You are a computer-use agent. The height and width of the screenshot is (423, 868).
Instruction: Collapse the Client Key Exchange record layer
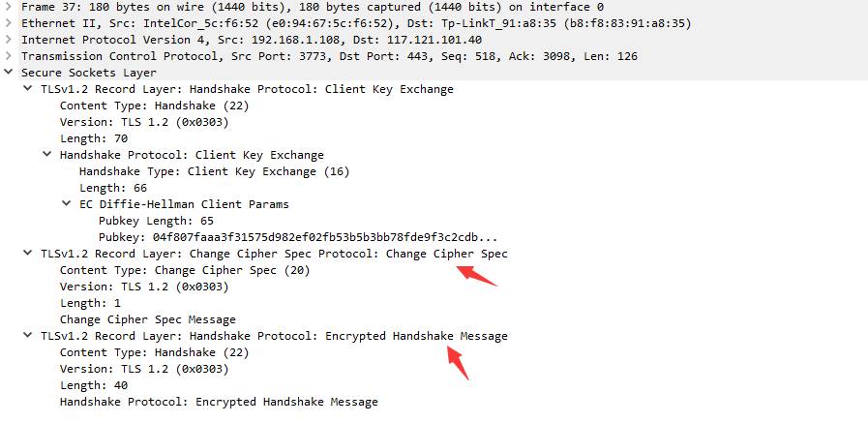point(28,89)
